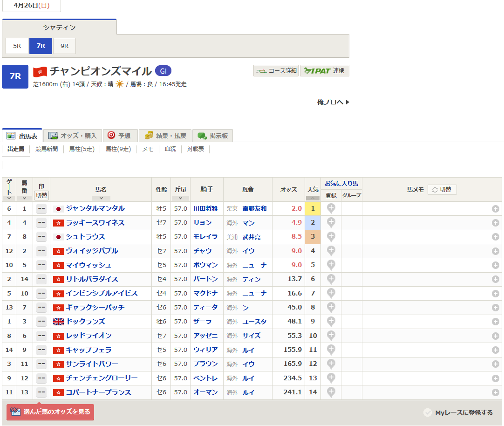This screenshot has height=426, width=504.
Task: Switch to the オッズ・購入 tab
Action: pos(73,136)
